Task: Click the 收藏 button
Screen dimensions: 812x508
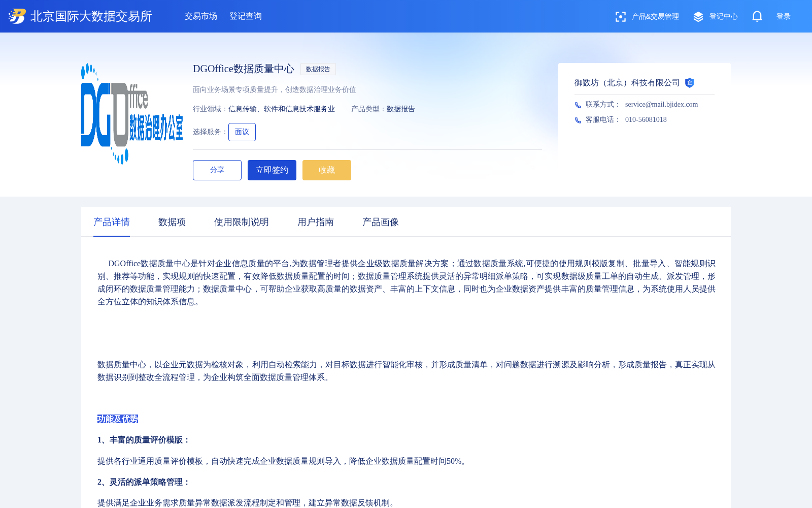Action: [x=327, y=170]
